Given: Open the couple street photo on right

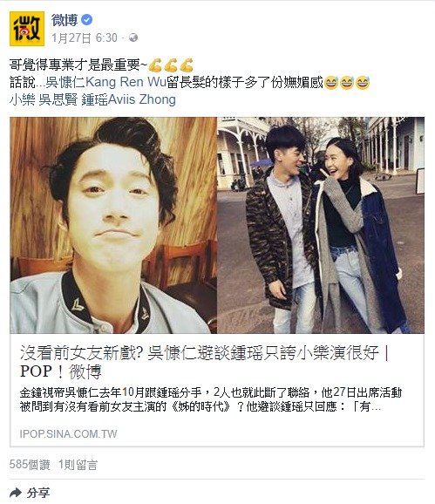Looking at the screenshot, I should coord(321,225).
